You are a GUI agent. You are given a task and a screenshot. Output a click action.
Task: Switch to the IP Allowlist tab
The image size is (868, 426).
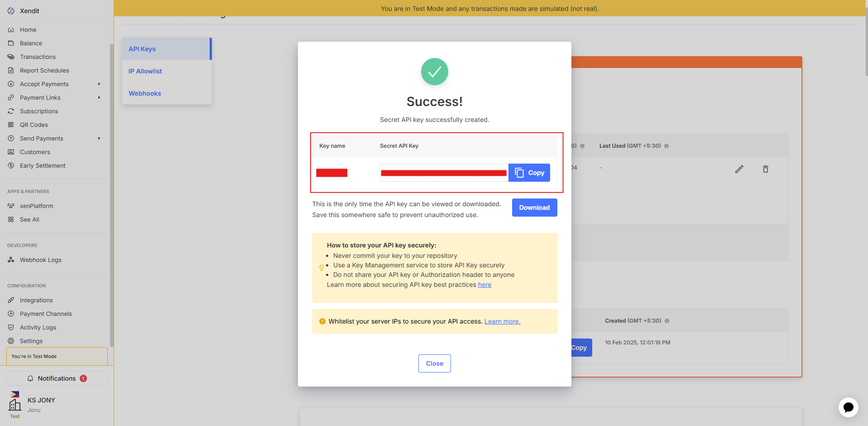point(145,71)
